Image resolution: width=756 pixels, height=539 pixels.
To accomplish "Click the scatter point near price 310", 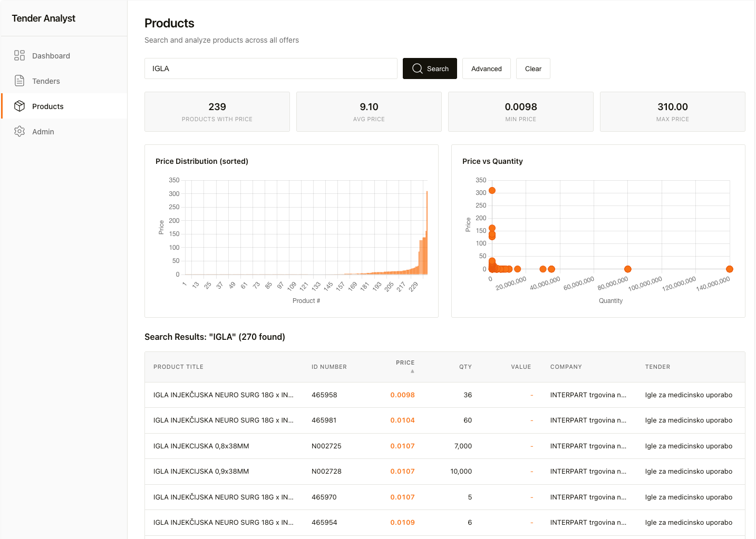I will point(492,191).
